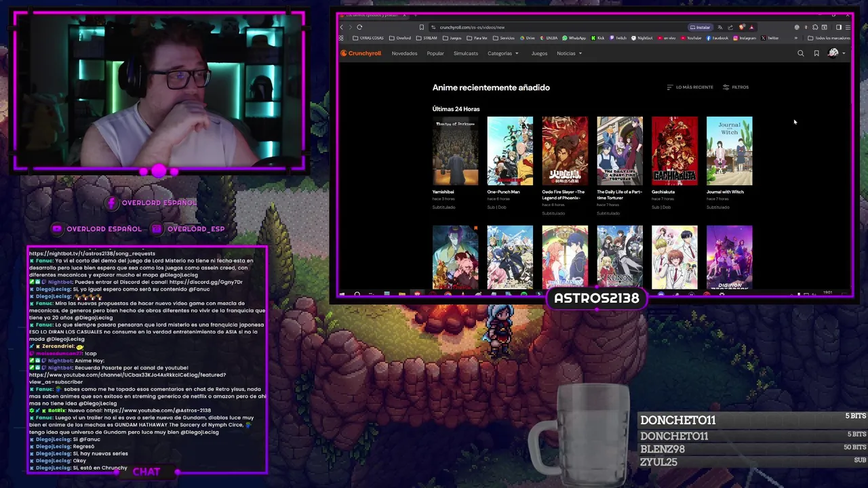This screenshot has width=868, height=488.
Task: Open the Digimon poster in second row
Action: tap(729, 258)
